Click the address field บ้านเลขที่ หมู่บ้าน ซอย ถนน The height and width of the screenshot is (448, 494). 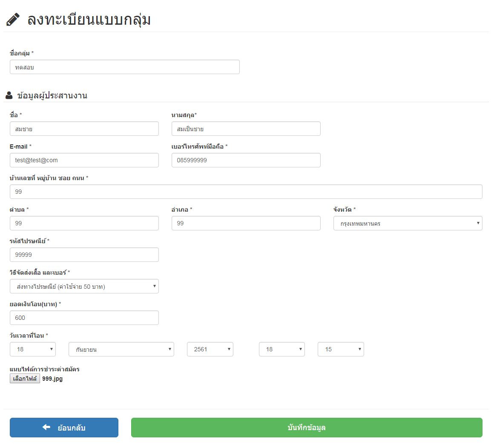point(246,192)
